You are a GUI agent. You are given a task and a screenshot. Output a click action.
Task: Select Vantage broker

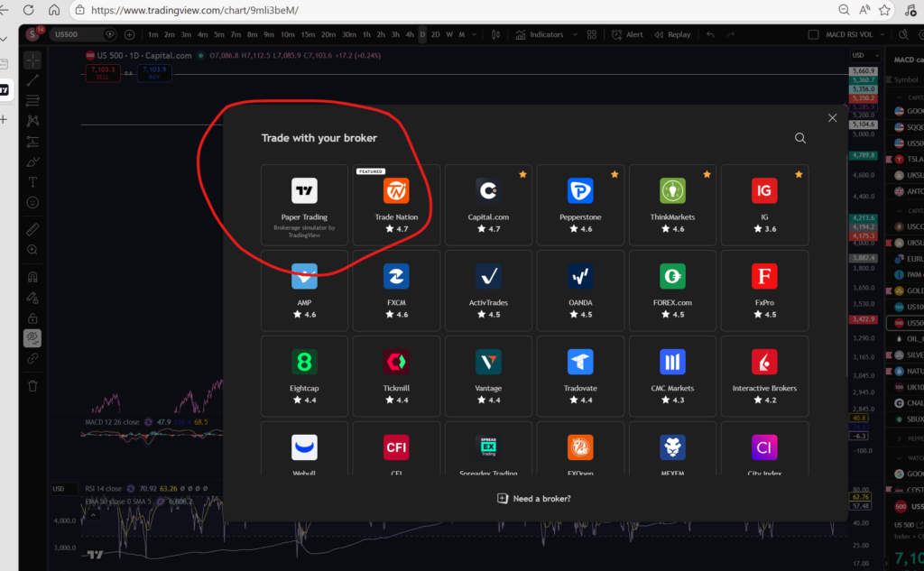[x=488, y=376]
